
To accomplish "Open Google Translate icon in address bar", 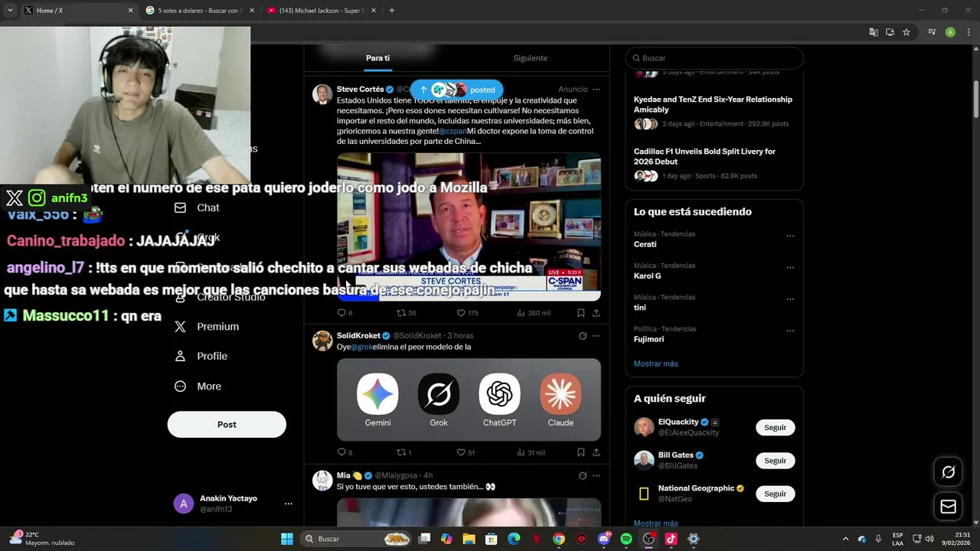I will [x=874, y=32].
